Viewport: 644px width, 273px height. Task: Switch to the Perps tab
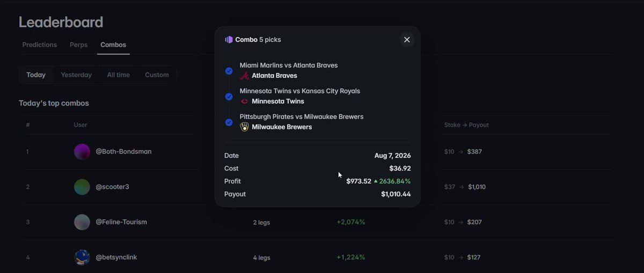pos(79,45)
